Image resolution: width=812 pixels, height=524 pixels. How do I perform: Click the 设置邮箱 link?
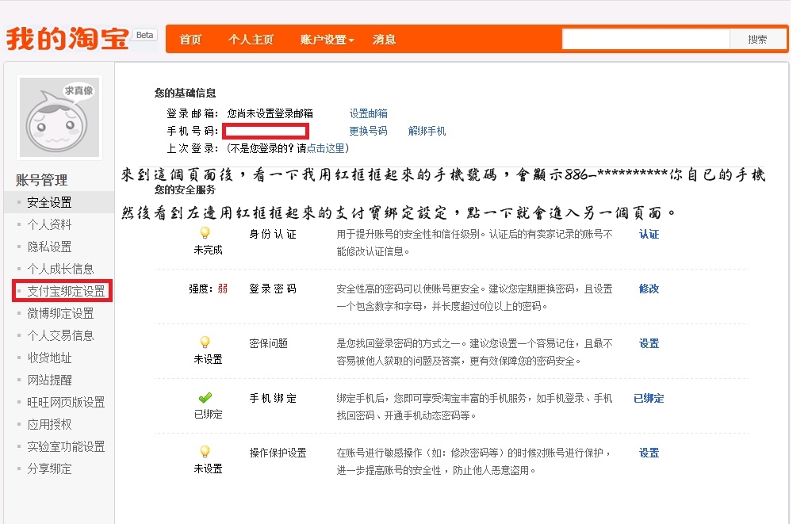pos(369,114)
